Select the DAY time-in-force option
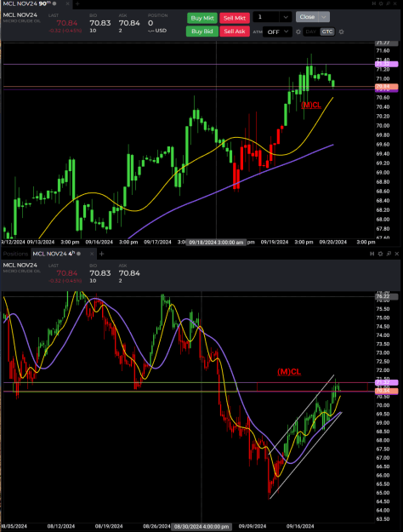 pyautogui.click(x=311, y=31)
